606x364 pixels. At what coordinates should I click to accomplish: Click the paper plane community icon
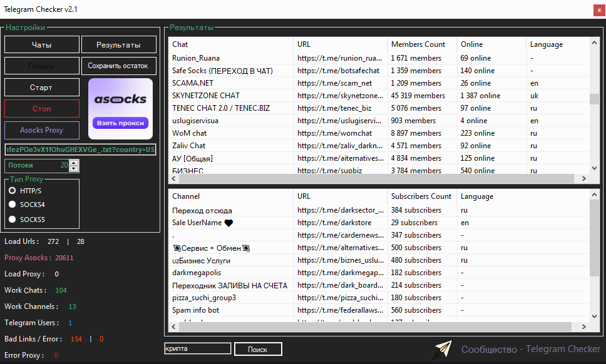[x=443, y=350]
